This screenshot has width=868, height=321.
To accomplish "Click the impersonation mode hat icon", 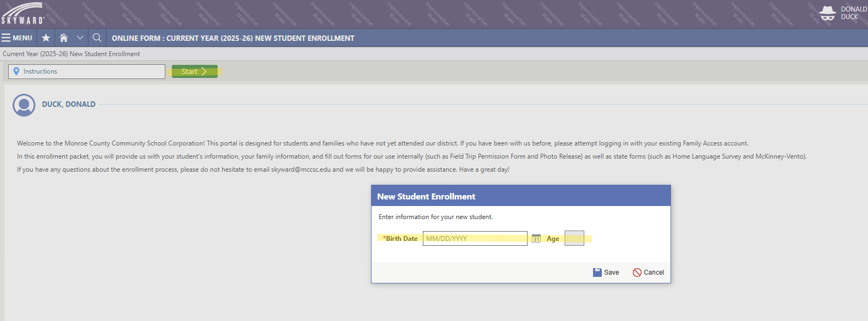I will 828,14.
